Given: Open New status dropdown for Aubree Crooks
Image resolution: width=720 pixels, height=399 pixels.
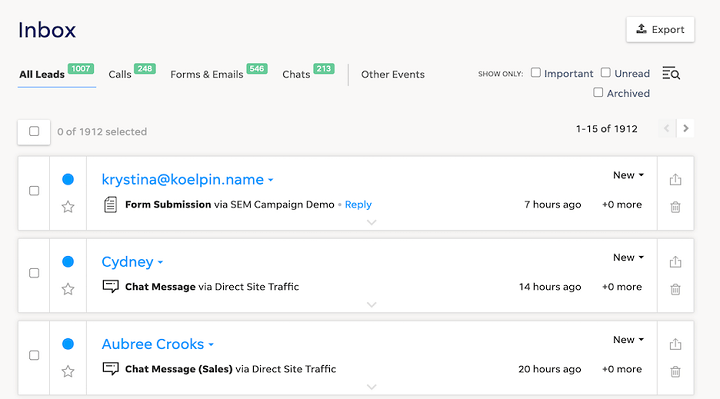Looking at the screenshot, I should pyautogui.click(x=628, y=339).
